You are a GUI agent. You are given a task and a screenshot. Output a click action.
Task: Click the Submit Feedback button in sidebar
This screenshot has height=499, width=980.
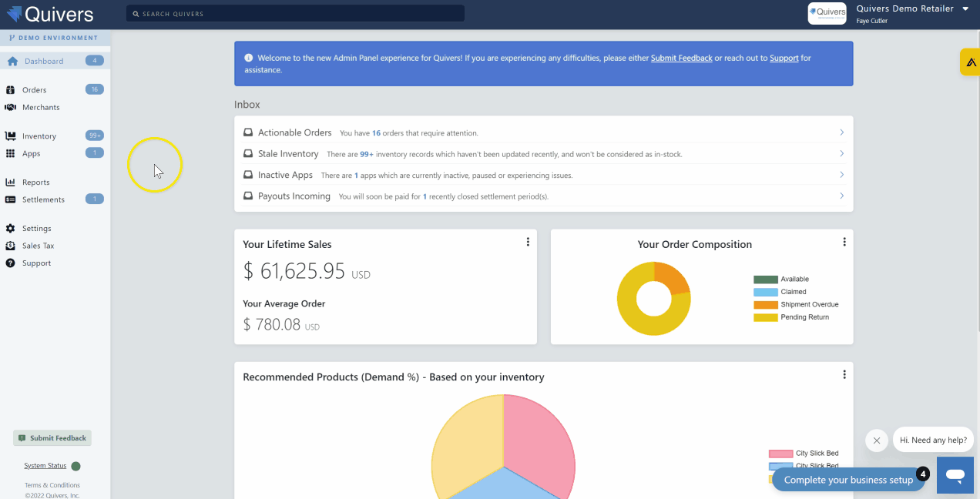pos(52,438)
